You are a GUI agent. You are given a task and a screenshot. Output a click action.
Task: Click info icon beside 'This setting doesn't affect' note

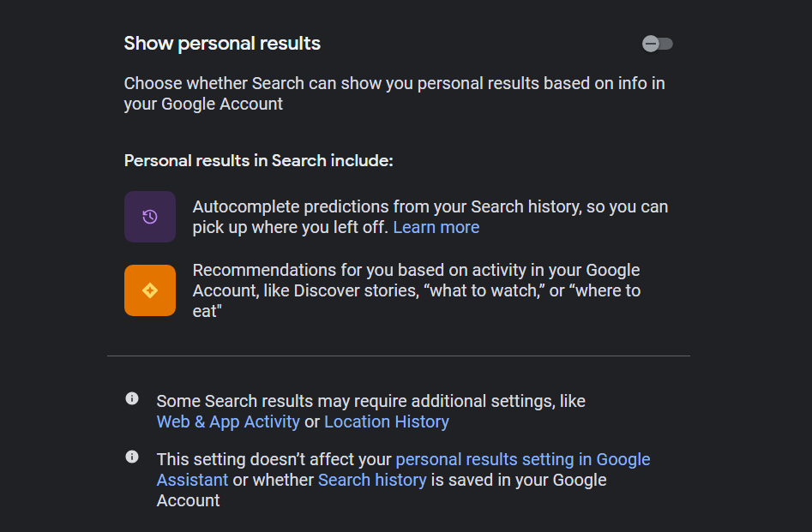pos(132,457)
